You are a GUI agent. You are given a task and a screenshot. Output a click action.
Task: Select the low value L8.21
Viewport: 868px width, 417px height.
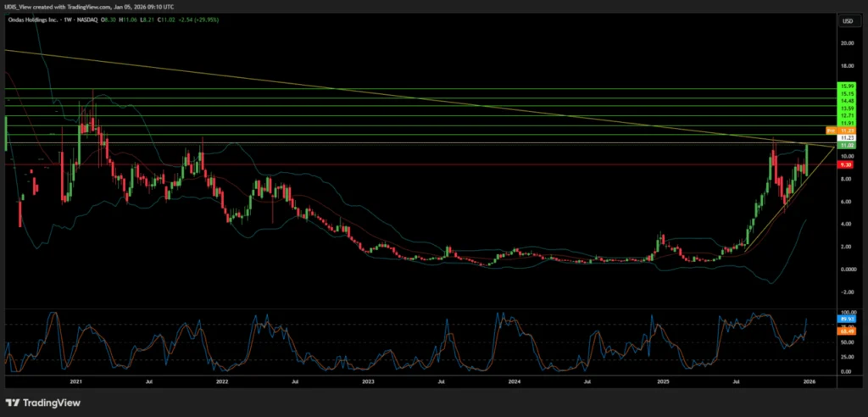click(x=147, y=20)
